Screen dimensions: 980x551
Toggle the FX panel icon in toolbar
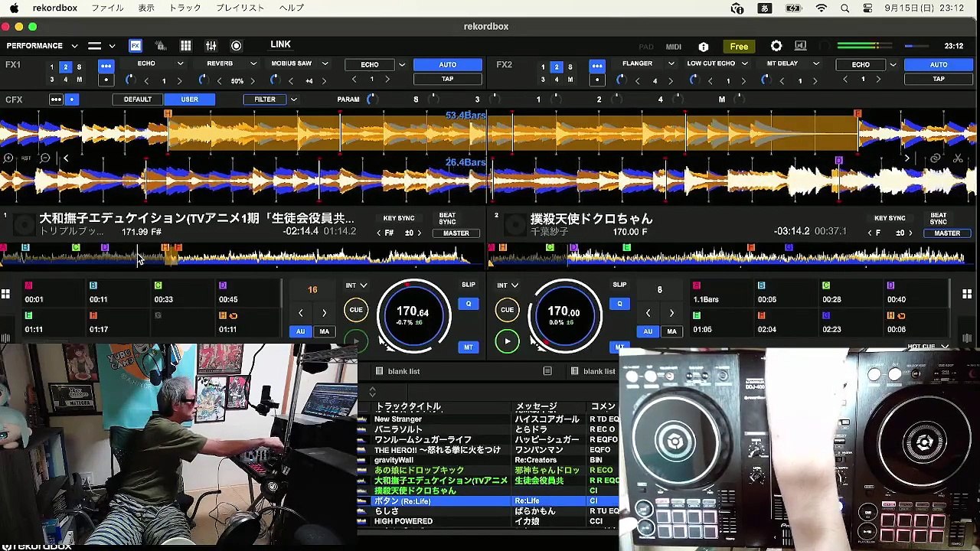pos(136,46)
